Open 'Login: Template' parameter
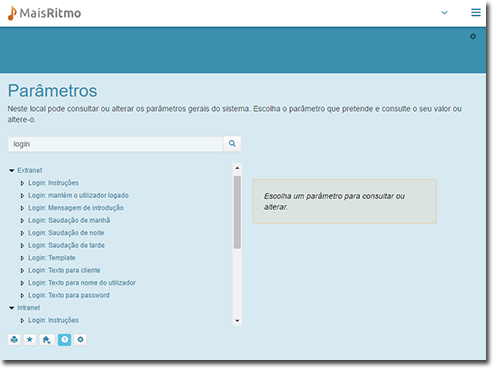This screenshot has width=496, height=372. click(x=52, y=258)
